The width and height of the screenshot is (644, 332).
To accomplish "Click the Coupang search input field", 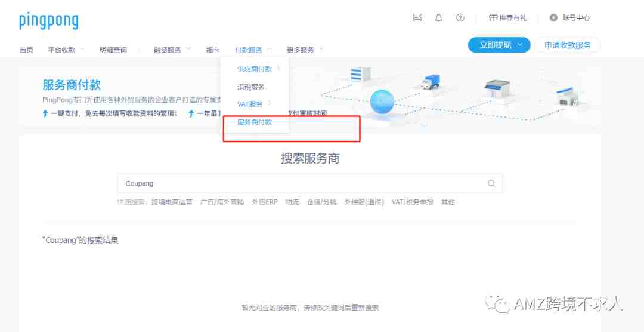I will click(310, 183).
